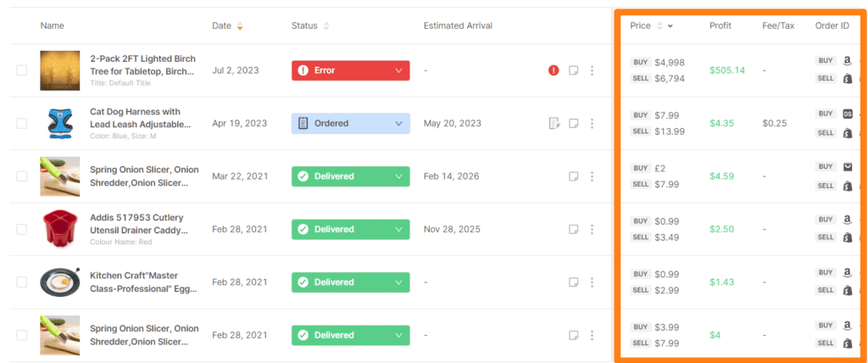The height and width of the screenshot is (363, 868).
Task: Open Addis 517953 Cutlery product title
Action: (141, 224)
